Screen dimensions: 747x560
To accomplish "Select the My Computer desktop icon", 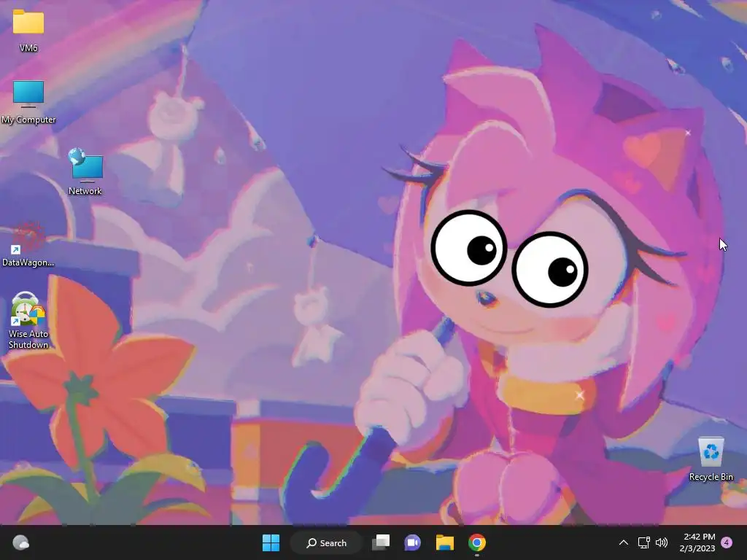I will point(28,94).
